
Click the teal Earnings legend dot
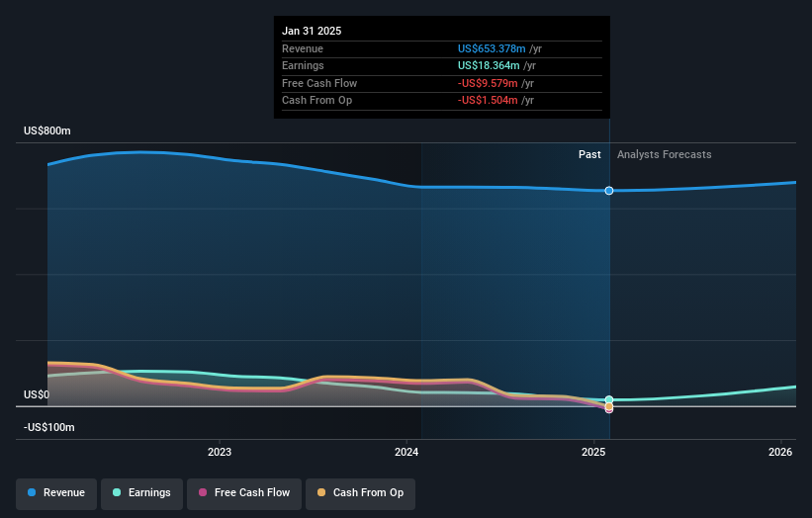(x=117, y=492)
